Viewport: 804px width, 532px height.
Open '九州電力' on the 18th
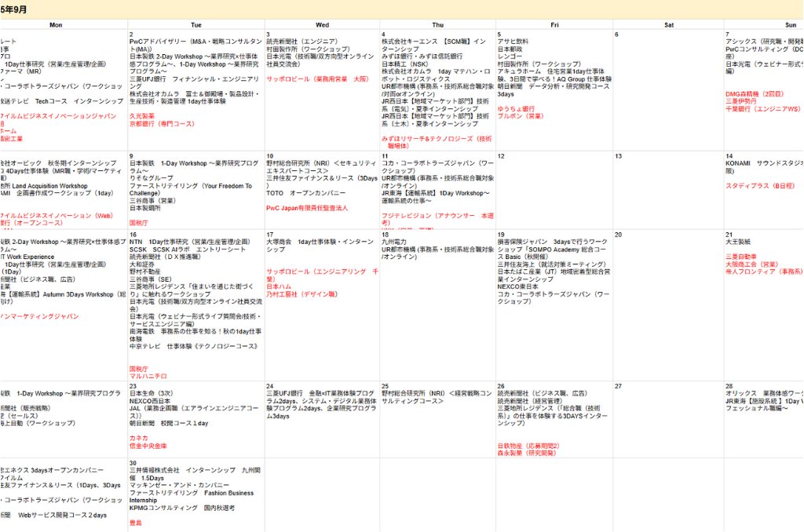(x=394, y=242)
